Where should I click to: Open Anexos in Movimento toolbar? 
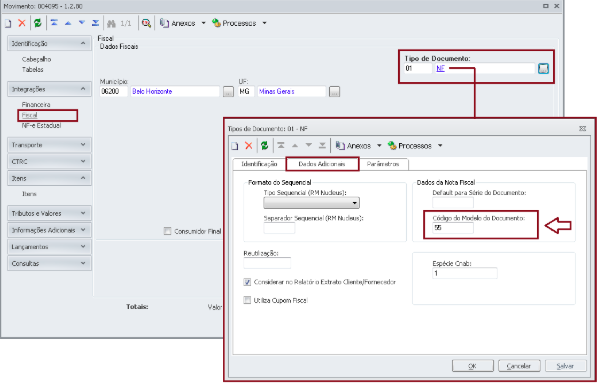point(178,23)
